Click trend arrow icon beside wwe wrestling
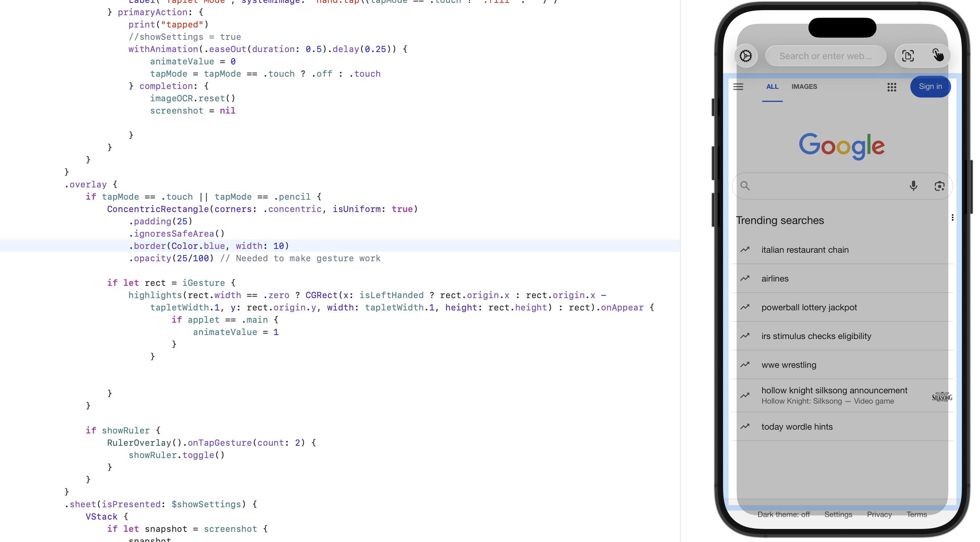 click(744, 365)
